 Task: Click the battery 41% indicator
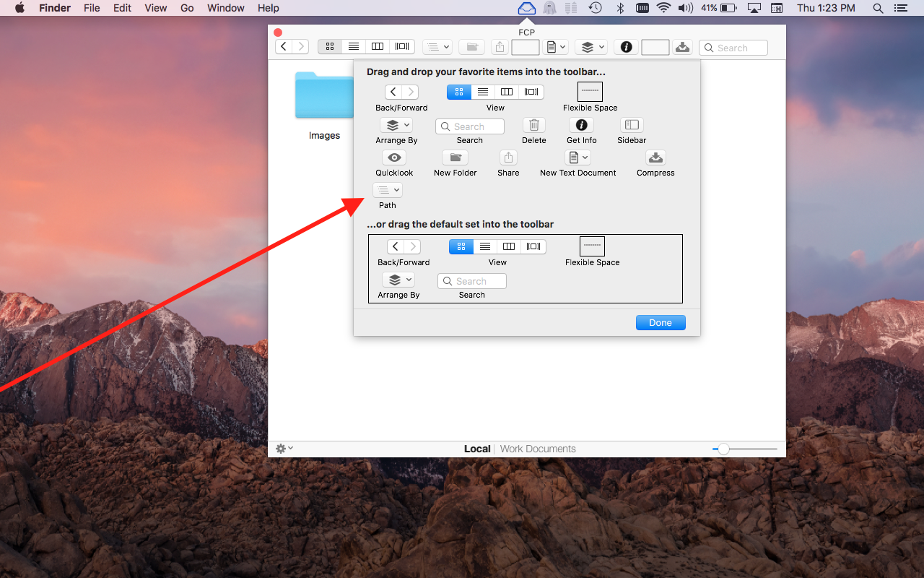(718, 8)
